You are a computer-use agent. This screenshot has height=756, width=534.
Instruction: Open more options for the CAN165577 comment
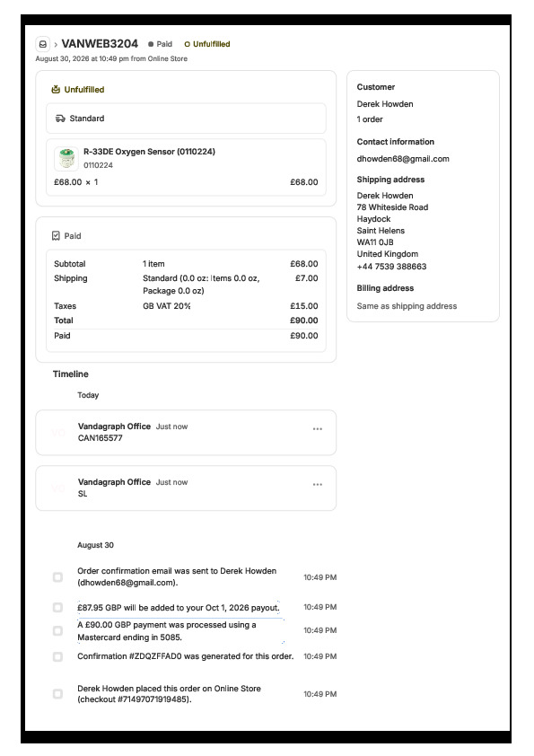pos(317,428)
